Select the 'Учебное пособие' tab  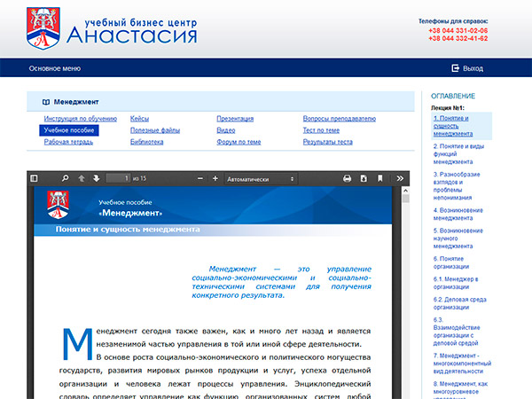click(x=69, y=130)
